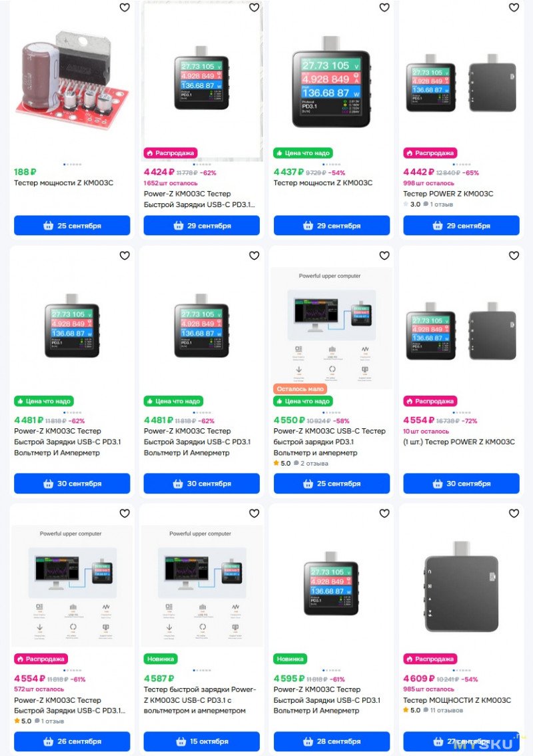Viewport: 533px width, 756px height.
Task: Open title Тестер POWER Z KM003C at 4 442 ₽
Action: [x=448, y=194]
